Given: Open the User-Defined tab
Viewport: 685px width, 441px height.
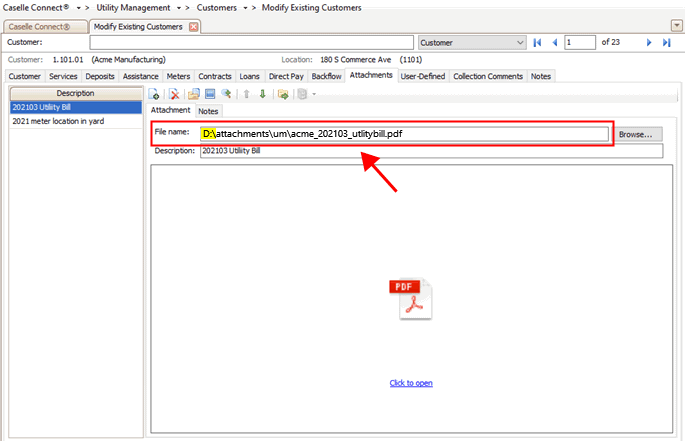Looking at the screenshot, I should click(x=422, y=76).
